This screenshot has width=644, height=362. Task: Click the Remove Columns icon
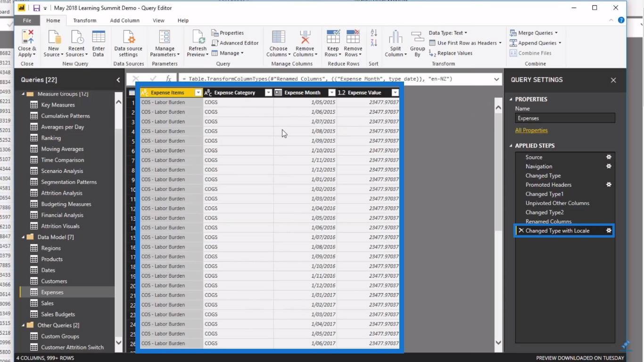(x=305, y=37)
